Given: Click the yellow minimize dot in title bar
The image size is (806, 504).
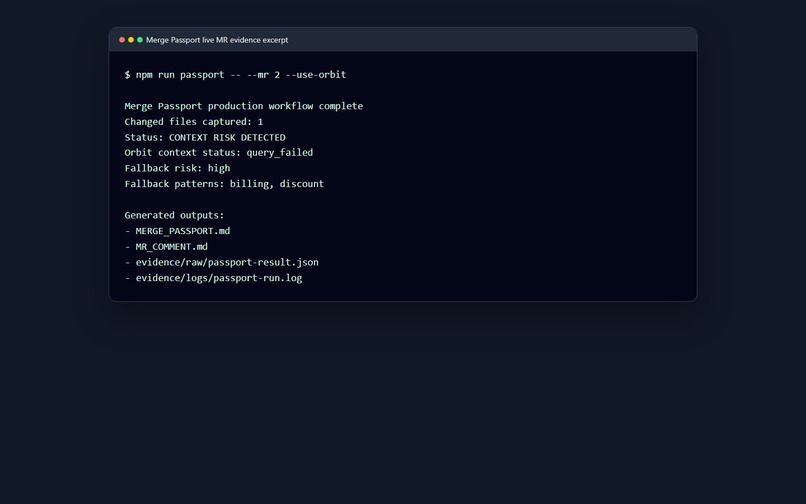Looking at the screenshot, I should pyautogui.click(x=131, y=40).
